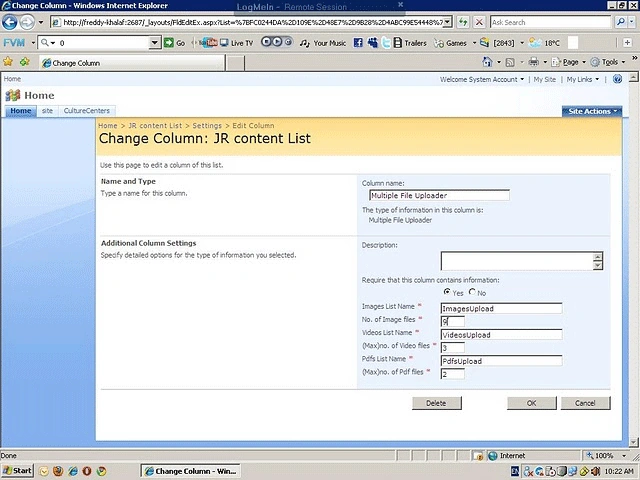This screenshot has height=480, width=640.
Task: Expand the Welcome System Account menu
Action: pyautogui.click(x=482, y=79)
